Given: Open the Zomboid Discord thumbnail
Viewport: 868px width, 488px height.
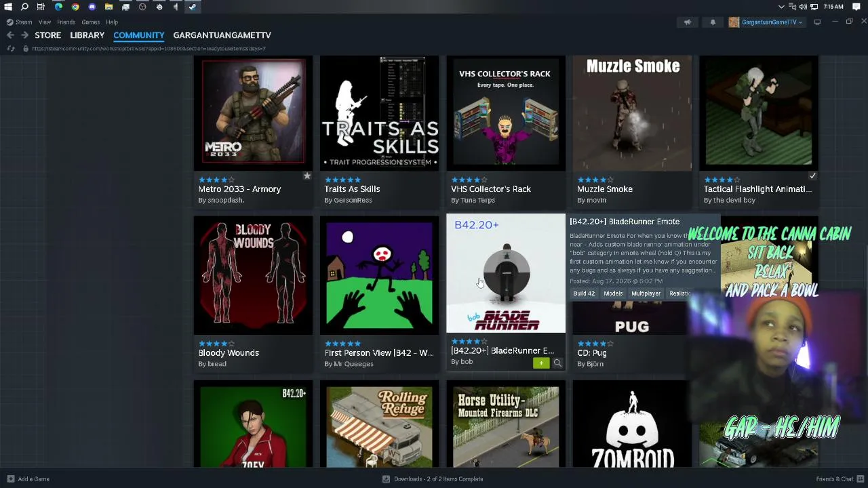Looking at the screenshot, I should point(632,424).
